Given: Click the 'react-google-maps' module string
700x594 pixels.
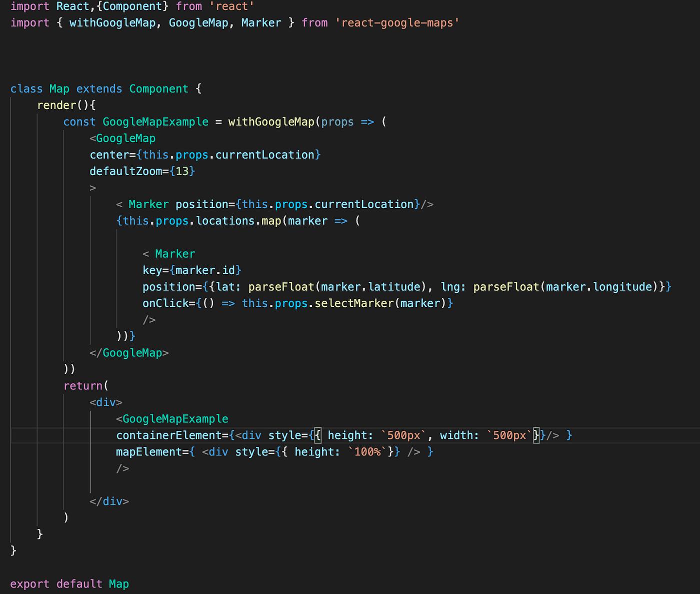Looking at the screenshot, I should (397, 23).
